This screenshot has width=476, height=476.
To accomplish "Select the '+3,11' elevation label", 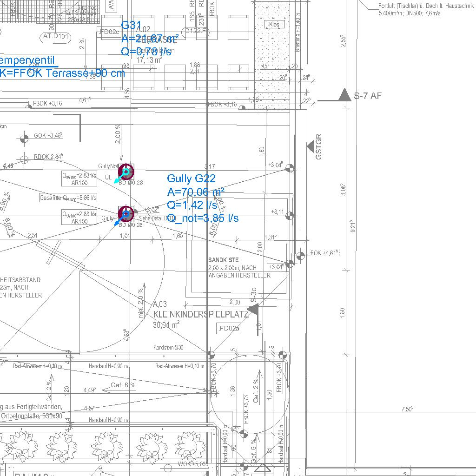I will (278, 212).
